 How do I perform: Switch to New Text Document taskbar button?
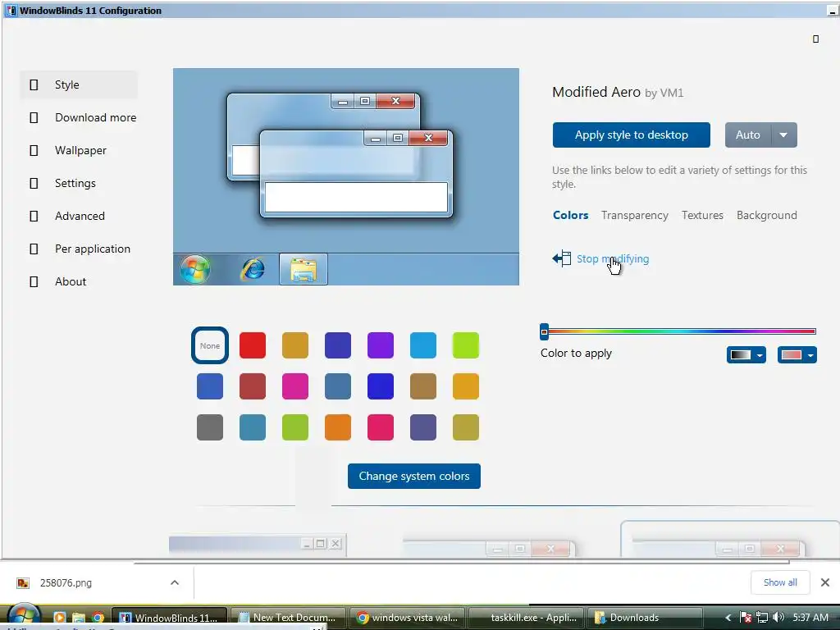pyautogui.click(x=288, y=618)
